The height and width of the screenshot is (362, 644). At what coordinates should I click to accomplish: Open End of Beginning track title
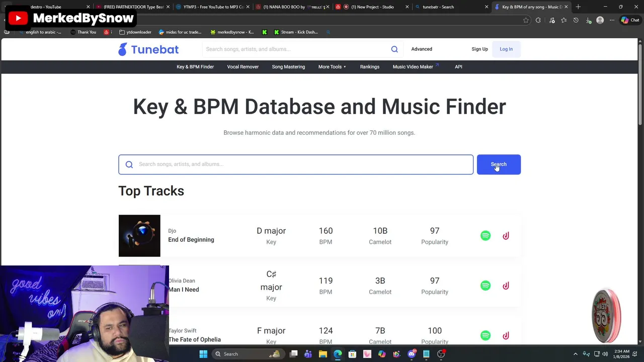tap(191, 240)
